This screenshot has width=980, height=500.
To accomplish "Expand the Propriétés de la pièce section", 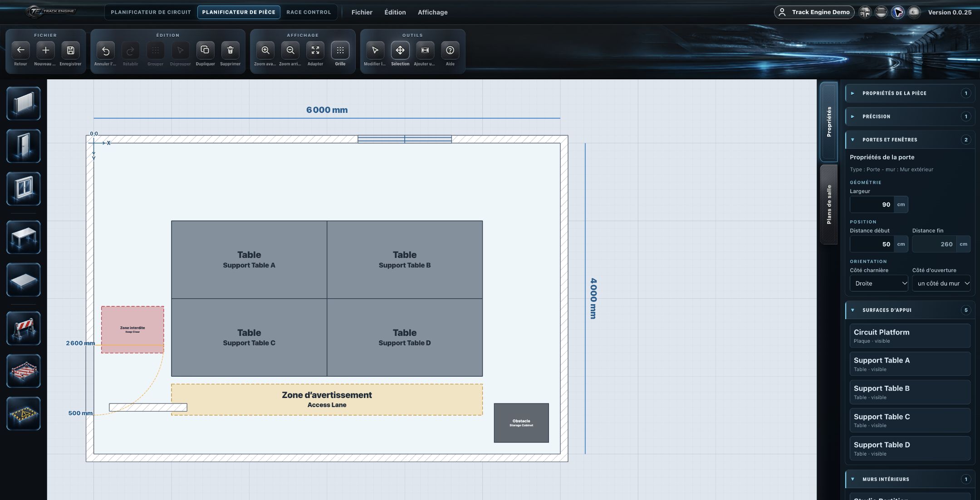I will point(910,93).
